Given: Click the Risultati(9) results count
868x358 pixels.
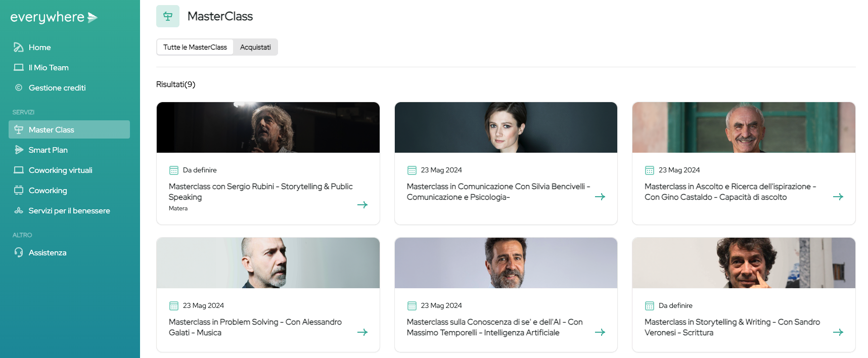Looking at the screenshot, I should pyautogui.click(x=175, y=84).
